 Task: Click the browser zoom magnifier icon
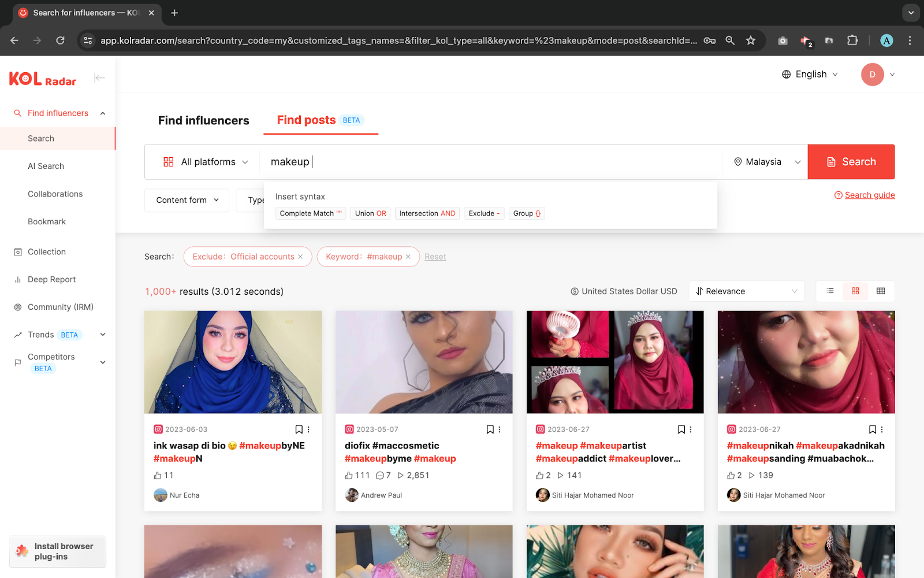[x=730, y=40]
